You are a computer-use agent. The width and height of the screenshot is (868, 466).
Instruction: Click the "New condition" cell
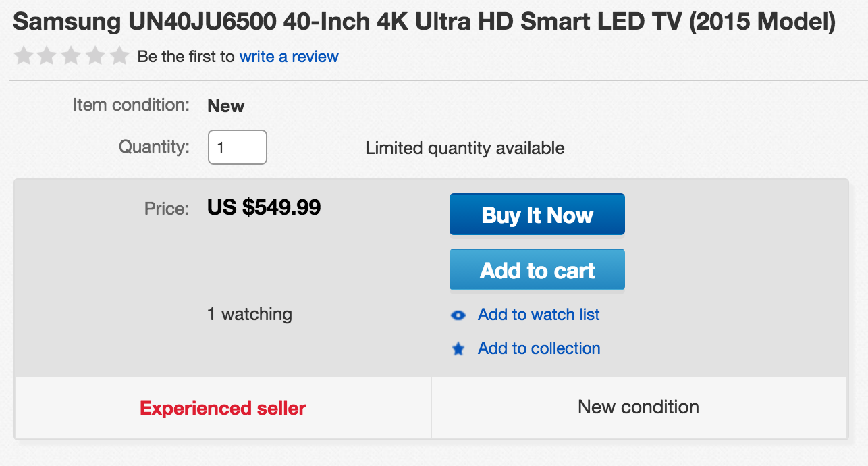click(639, 407)
